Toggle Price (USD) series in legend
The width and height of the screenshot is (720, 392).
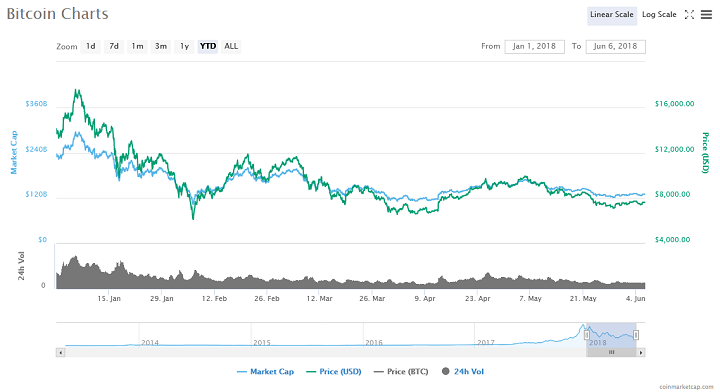(x=334, y=372)
